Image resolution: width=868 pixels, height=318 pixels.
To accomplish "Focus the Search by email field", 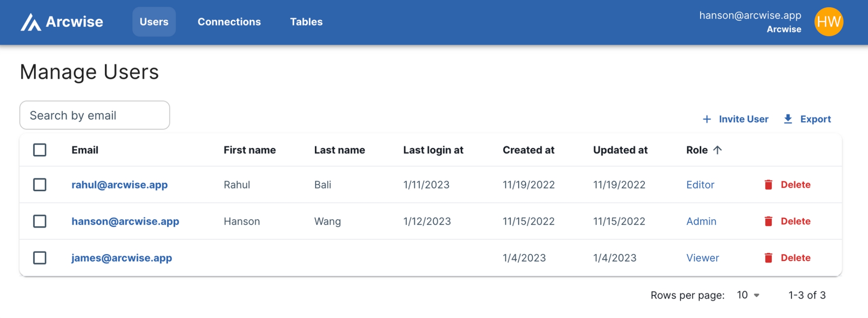I will [x=95, y=116].
